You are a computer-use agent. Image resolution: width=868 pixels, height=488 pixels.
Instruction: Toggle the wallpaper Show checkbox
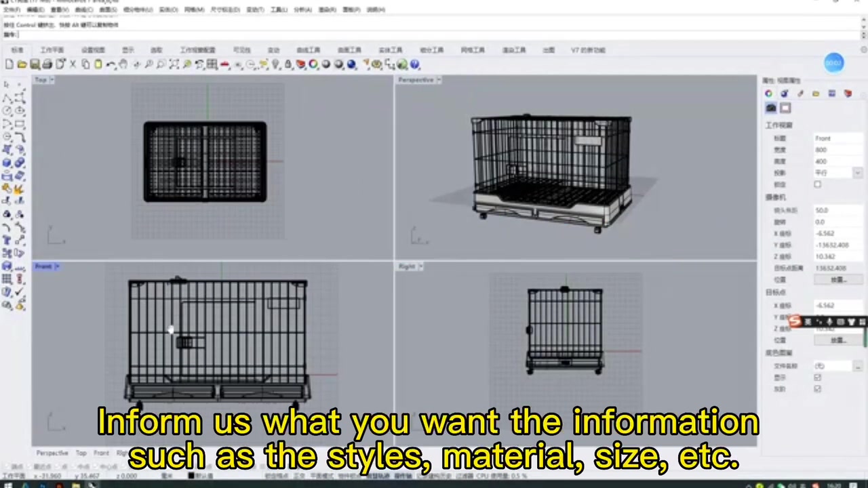[817, 378]
